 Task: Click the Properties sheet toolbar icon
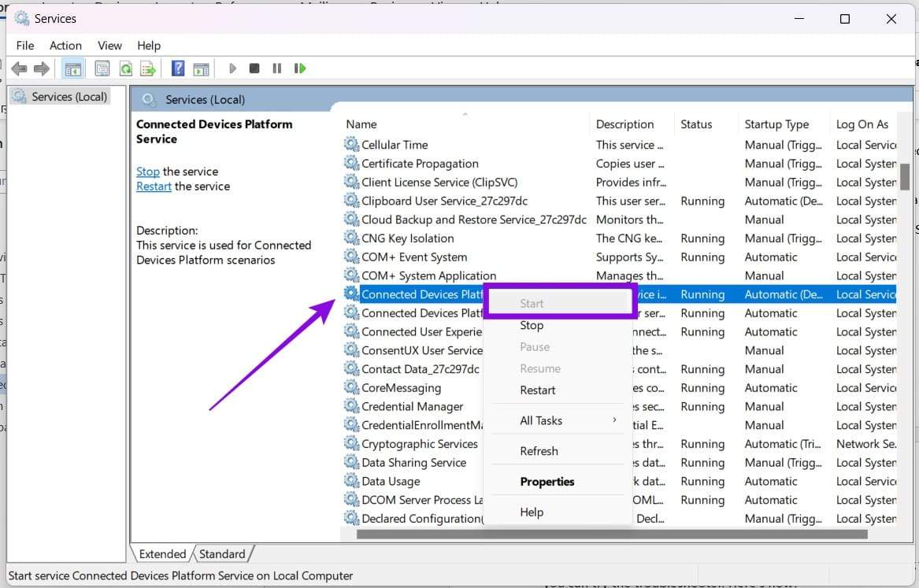(x=102, y=69)
